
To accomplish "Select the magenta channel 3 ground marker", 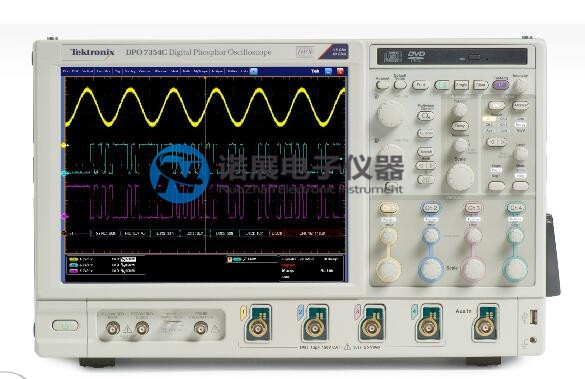I will coord(64,216).
